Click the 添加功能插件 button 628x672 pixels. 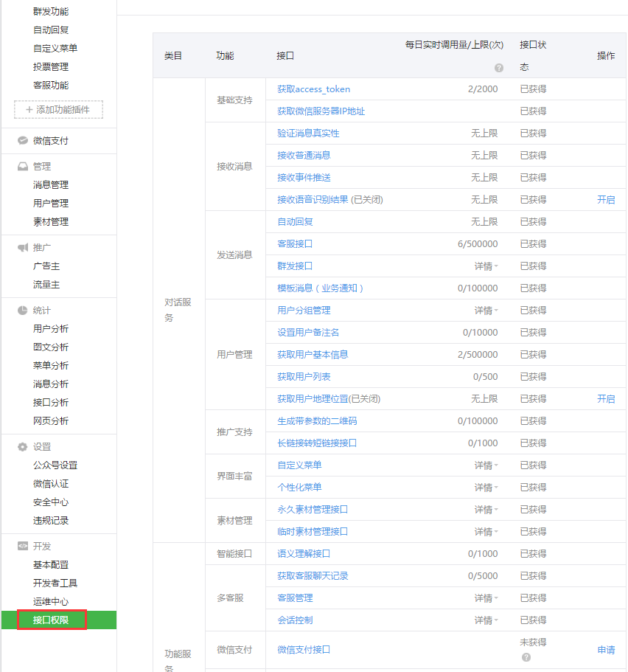[58, 110]
